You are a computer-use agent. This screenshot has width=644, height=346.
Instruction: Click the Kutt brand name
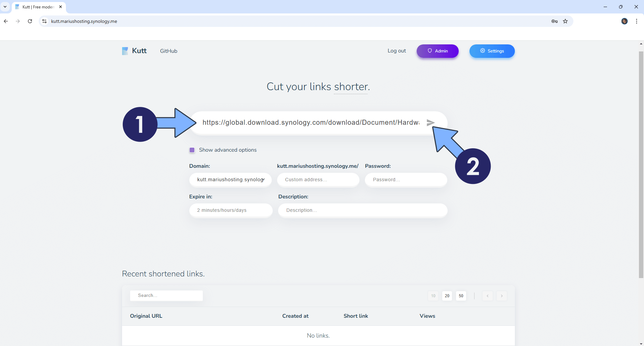(139, 51)
